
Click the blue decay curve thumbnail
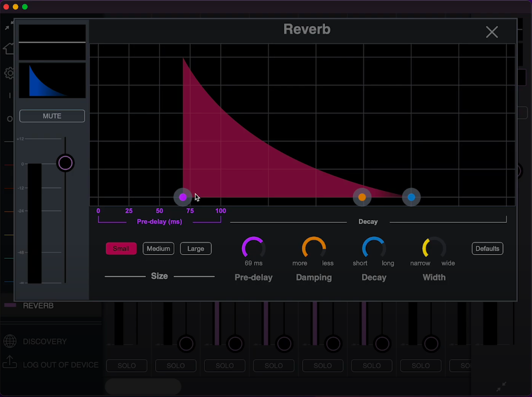(52, 80)
